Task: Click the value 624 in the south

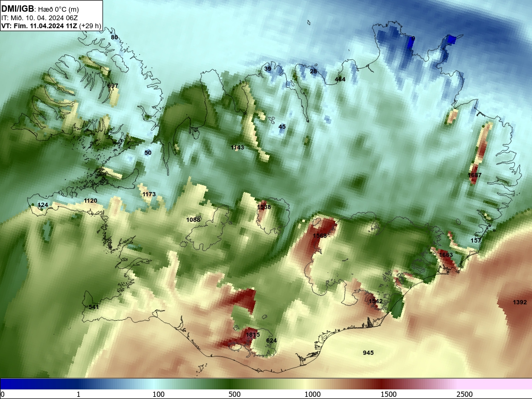Action: coord(271,340)
